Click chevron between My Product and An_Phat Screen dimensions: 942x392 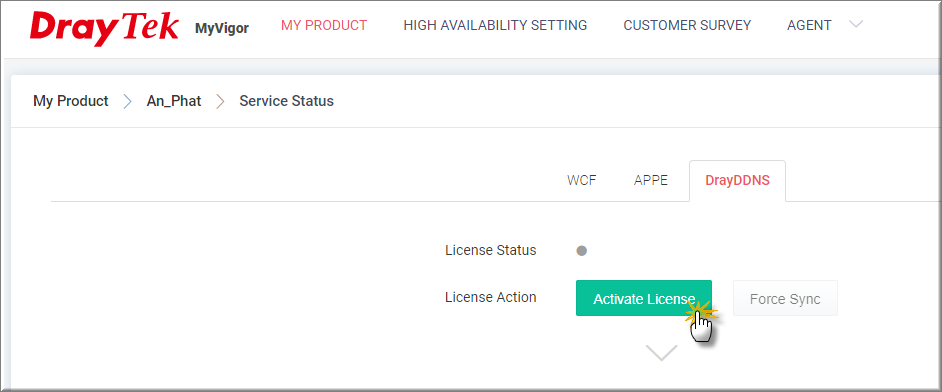pyautogui.click(x=127, y=101)
